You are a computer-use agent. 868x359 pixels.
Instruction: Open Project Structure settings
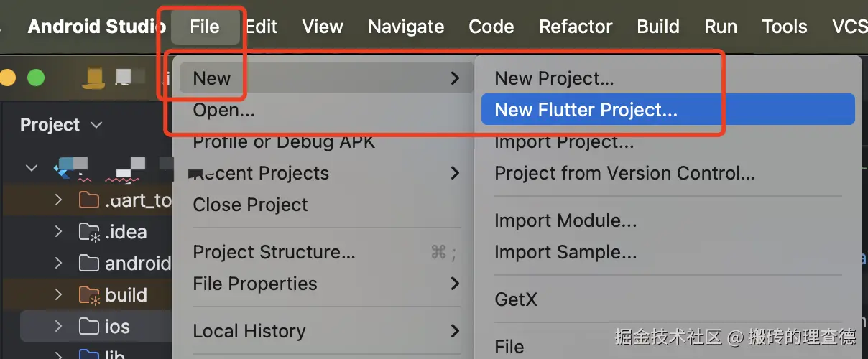pyautogui.click(x=274, y=252)
